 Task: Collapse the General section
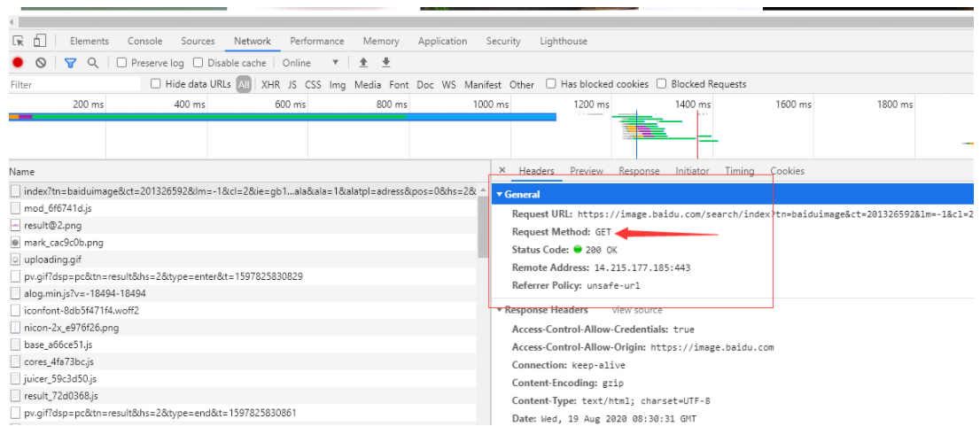[x=500, y=194]
